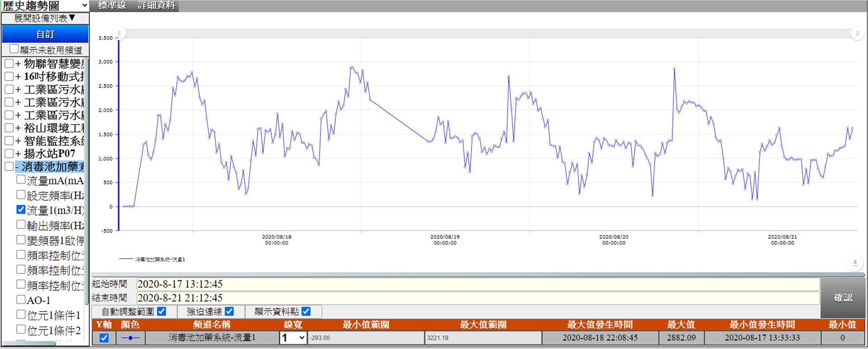
Task: Click the 最小值範圍 field showing -293.00
Action: 366,338
